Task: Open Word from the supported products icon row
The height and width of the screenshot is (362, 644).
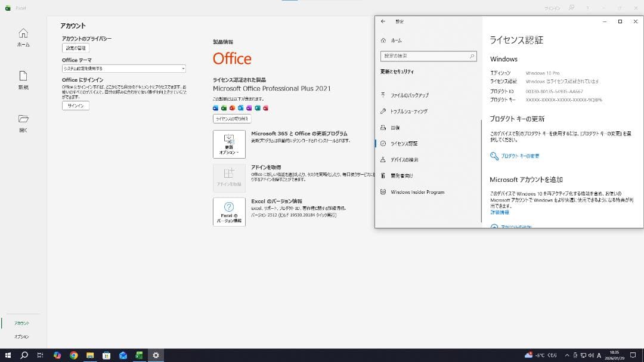Action: pyautogui.click(x=215, y=108)
